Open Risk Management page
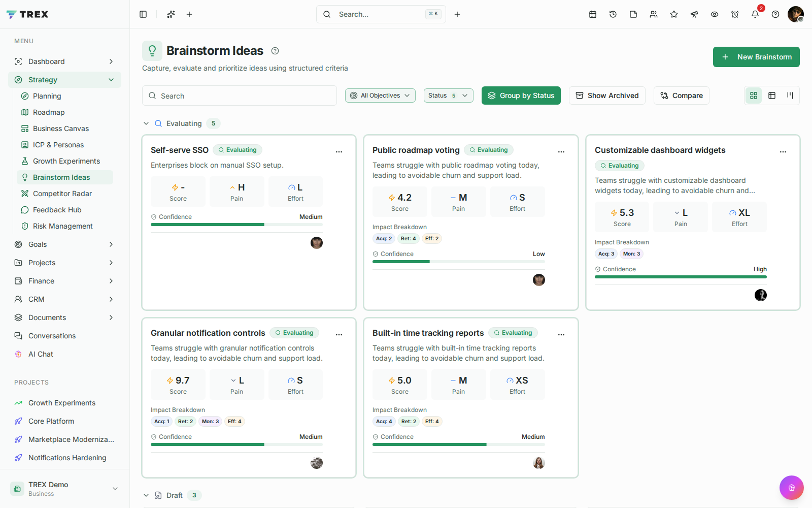 [65, 226]
